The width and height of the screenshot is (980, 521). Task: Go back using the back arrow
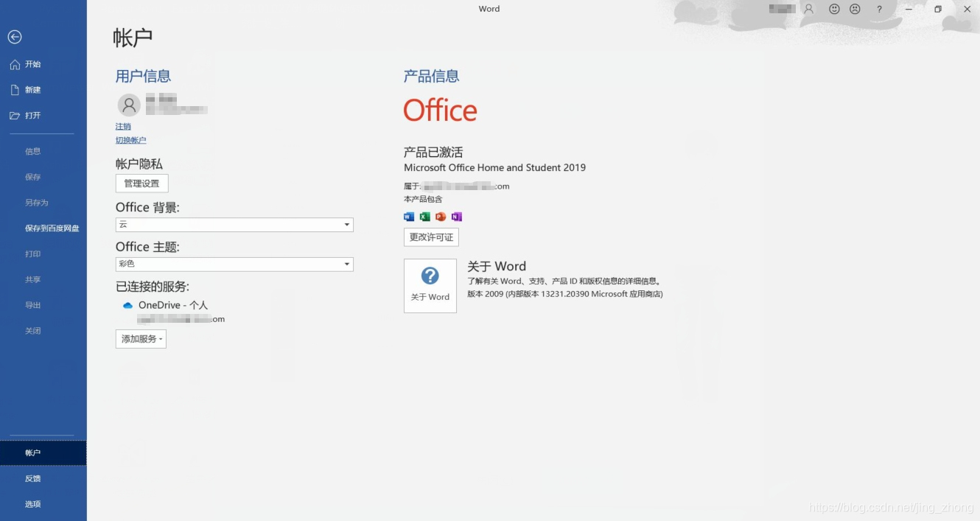pyautogui.click(x=15, y=37)
